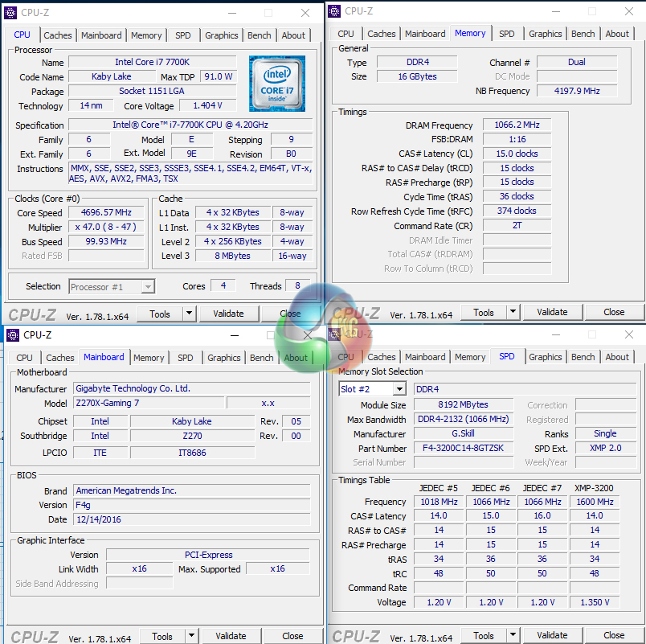Open the Processor #1 selection dropdown
The height and width of the screenshot is (644, 646).
click(112, 287)
